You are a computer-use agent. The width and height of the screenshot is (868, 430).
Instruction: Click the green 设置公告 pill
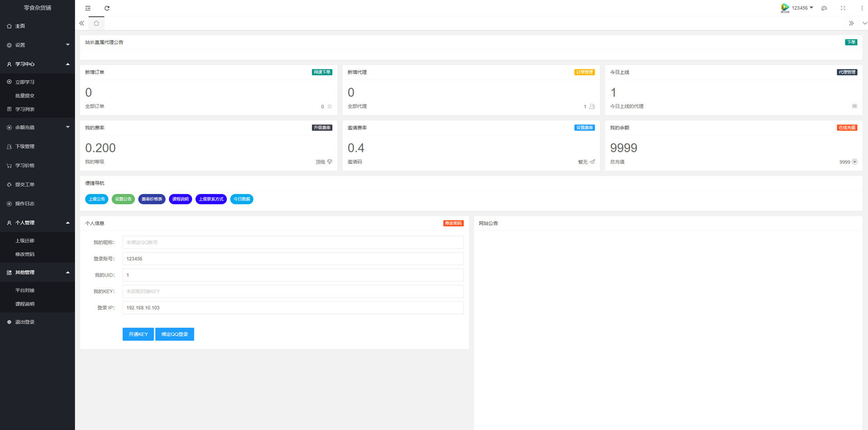point(123,199)
